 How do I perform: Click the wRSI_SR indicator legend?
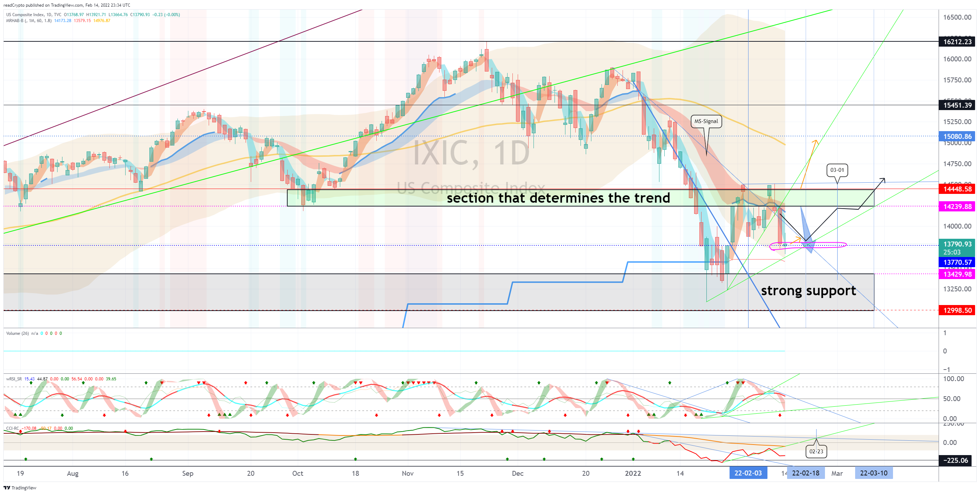pos(14,379)
